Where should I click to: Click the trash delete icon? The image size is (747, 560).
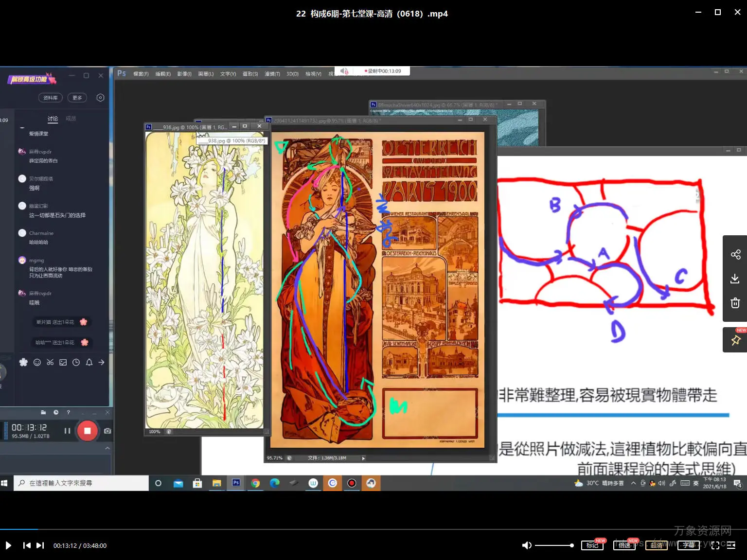click(735, 303)
